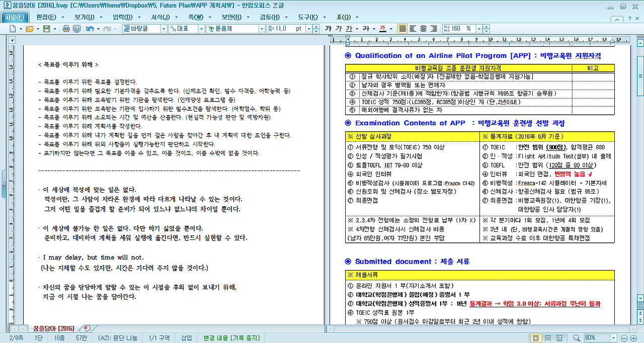The height and width of the screenshot is (343, 644).
Task: Open the 도구(K) menu
Action: pyautogui.click(x=308, y=17)
